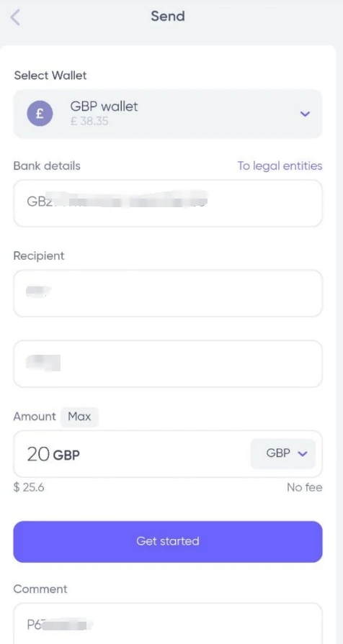The width and height of the screenshot is (343, 644).
Task: Click the chevron next to GBP currency
Action: pos(303,453)
